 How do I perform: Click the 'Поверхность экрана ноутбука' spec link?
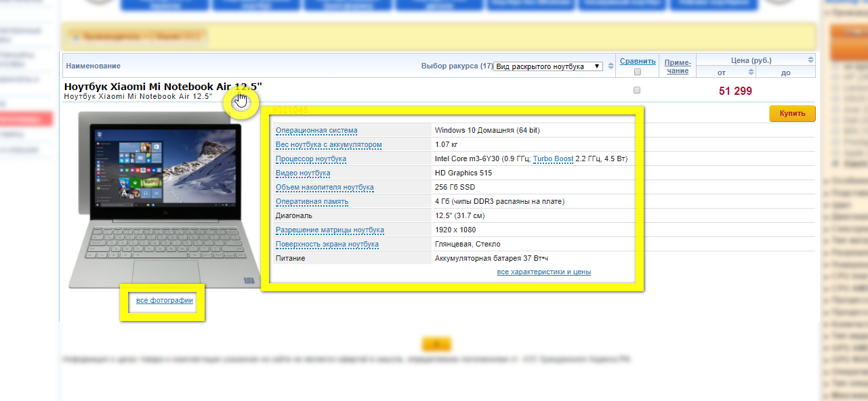(x=327, y=244)
